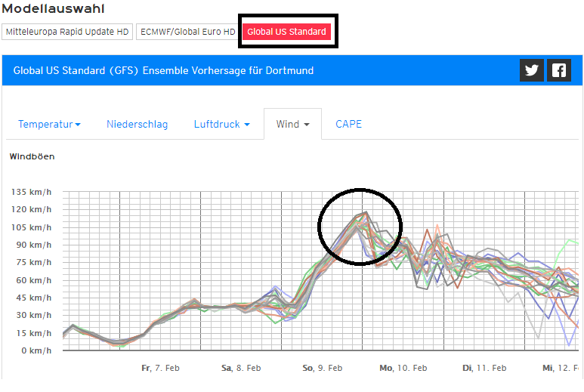Click the 120 km/h axis label

[x=31, y=209]
